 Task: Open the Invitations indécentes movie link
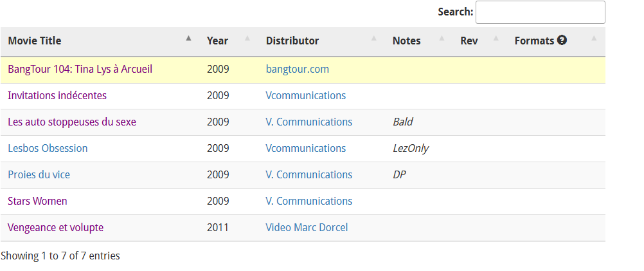pyautogui.click(x=57, y=95)
